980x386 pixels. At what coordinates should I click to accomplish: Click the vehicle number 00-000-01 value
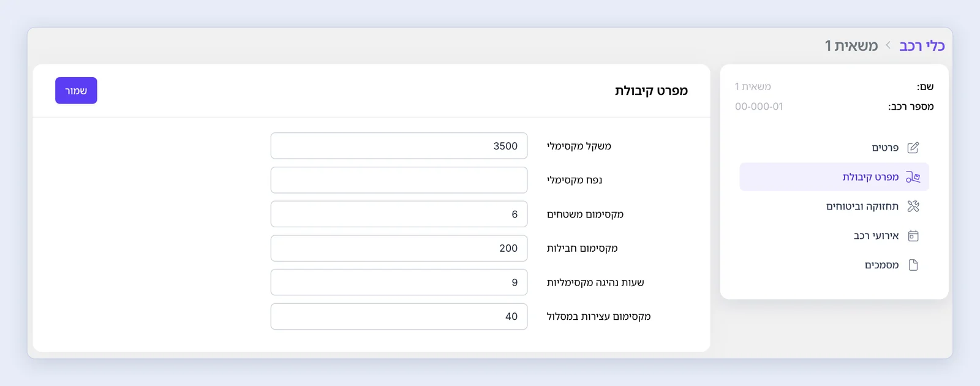point(759,107)
